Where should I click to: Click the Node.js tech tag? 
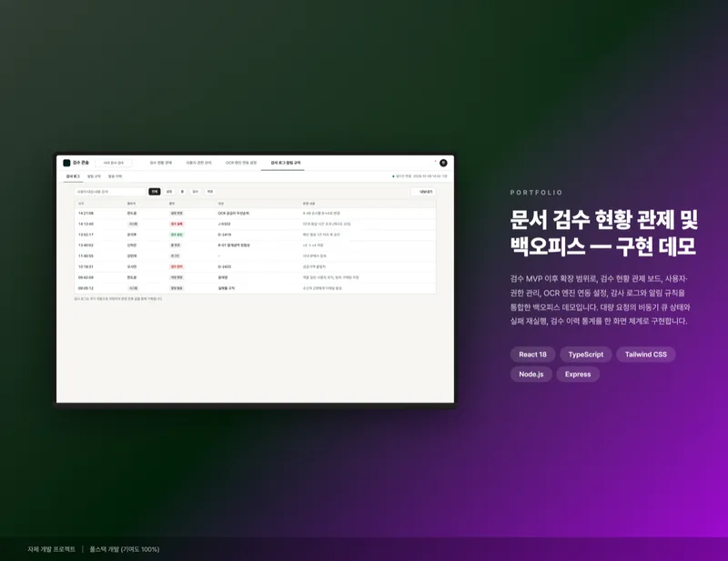pos(531,375)
